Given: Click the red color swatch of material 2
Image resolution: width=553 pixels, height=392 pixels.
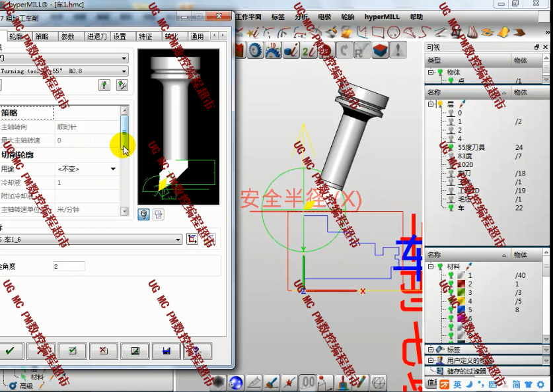Looking at the screenshot, I should (x=461, y=284).
